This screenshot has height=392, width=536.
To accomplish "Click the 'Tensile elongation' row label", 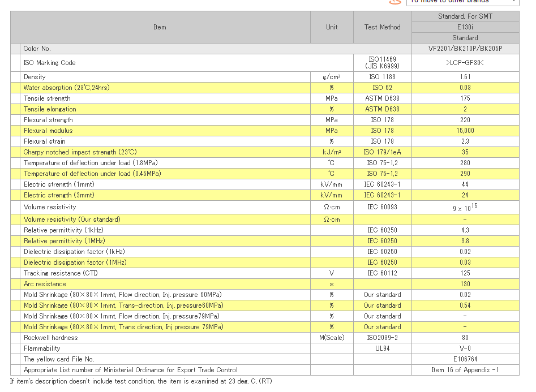I will coord(50,109).
